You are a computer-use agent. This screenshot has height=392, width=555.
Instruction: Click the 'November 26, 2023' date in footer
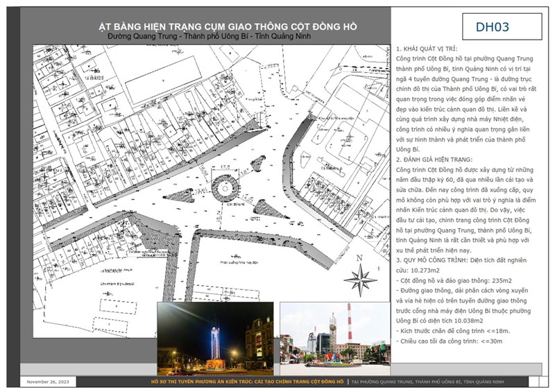[x=47, y=382]
